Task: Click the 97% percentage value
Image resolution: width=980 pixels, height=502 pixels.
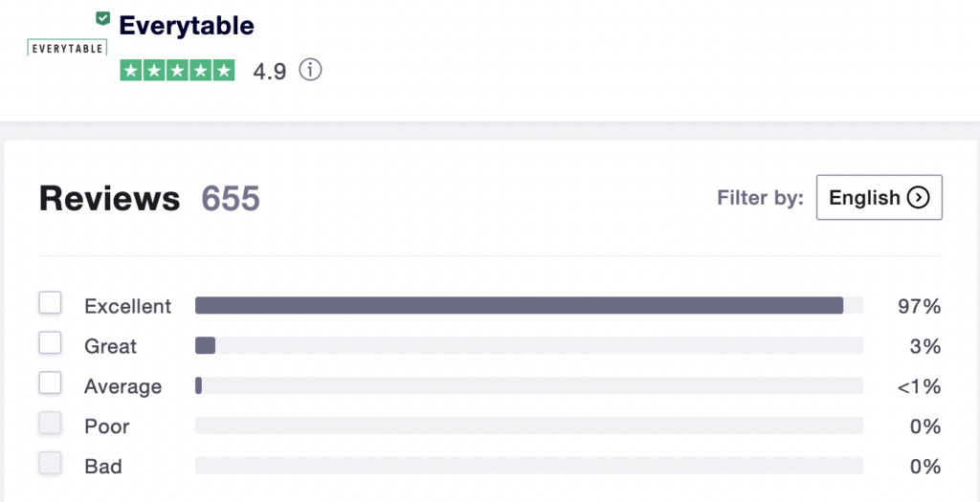Action: pos(919,306)
